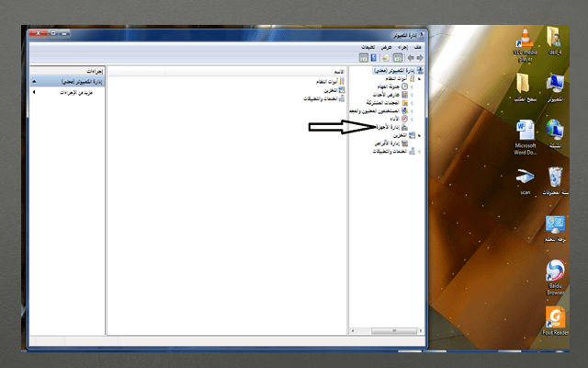Select الشبكة (Network) desktop icon
The width and height of the screenshot is (588, 368).
click(555, 133)
